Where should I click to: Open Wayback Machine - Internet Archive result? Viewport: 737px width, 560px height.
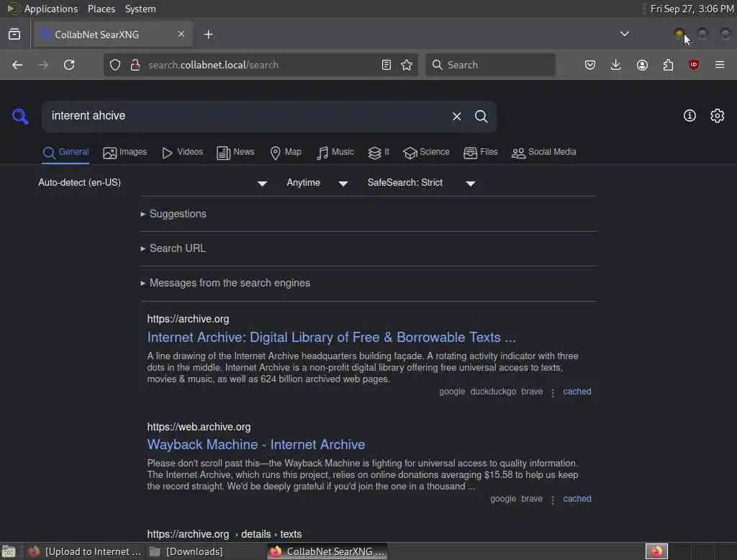tap(256, 444)
